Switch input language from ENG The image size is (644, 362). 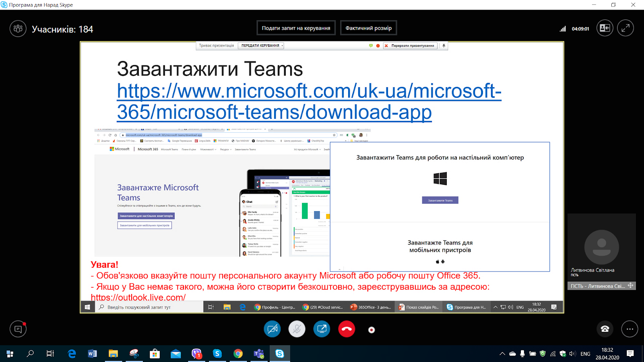pyautogui.click(x=586, y=354)
